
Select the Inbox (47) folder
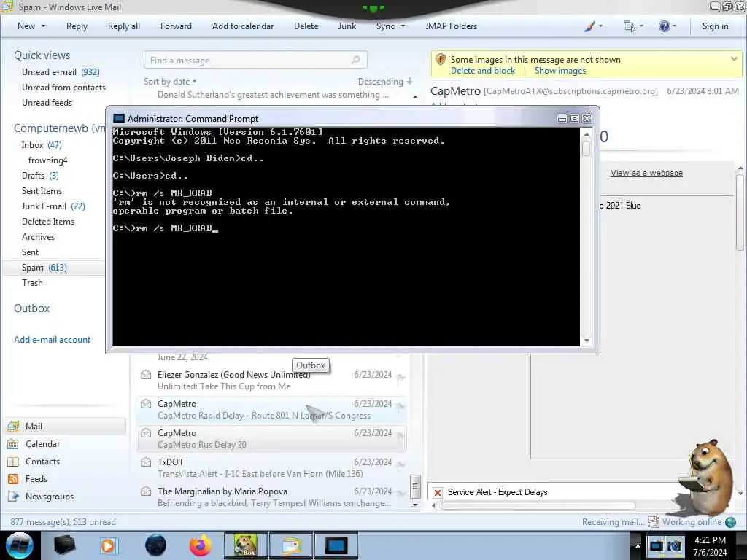(42, 145)
